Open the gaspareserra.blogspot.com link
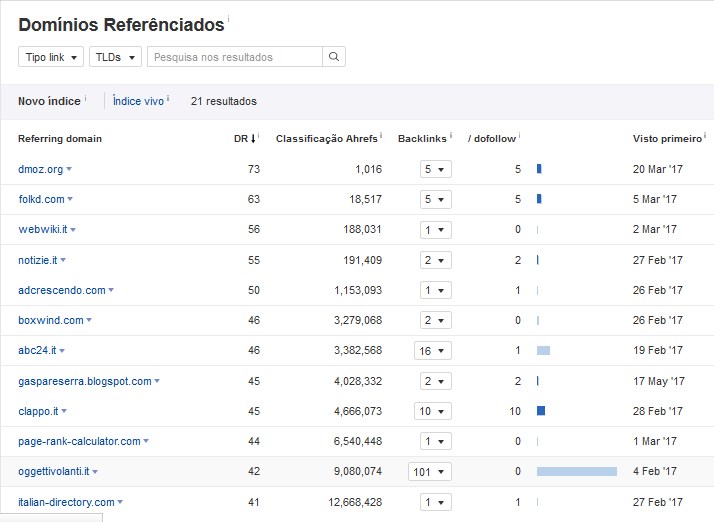The width and height of the screenshot is (714, 522). [x=84, y=381]
